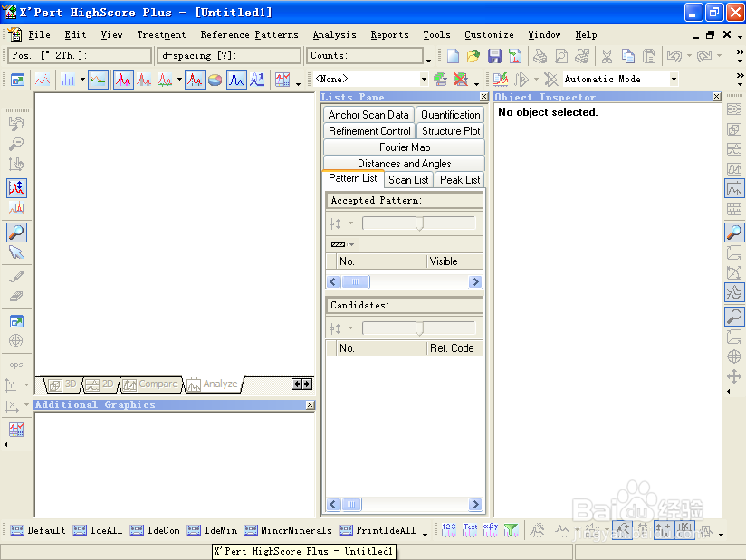Open the File menu

[39, 34]
